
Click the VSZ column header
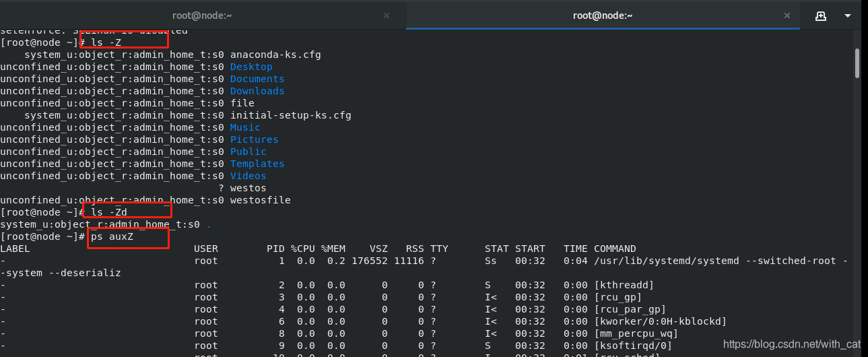378,249
